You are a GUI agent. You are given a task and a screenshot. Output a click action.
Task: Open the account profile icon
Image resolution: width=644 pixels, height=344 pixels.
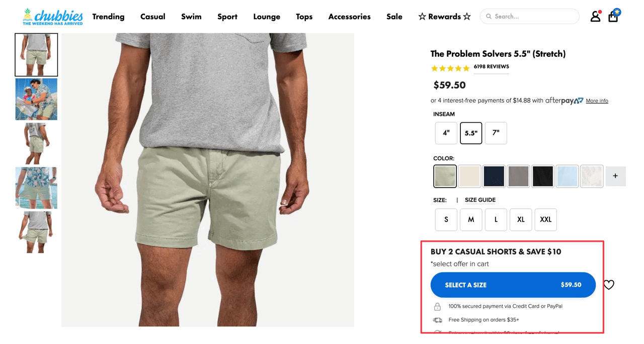595,16
